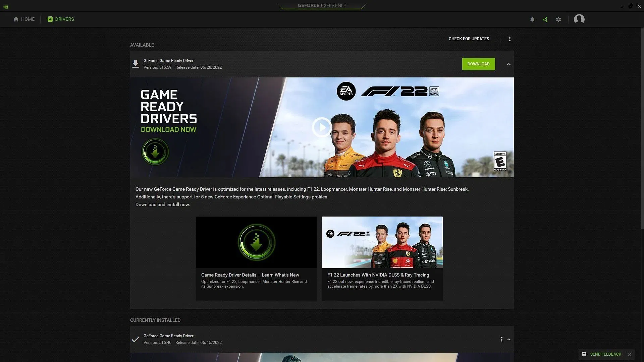Click the NVIDIA GeForce Experience home icon
The width and height of the screenshot is (644, 362).
click(x=15, y=19)
